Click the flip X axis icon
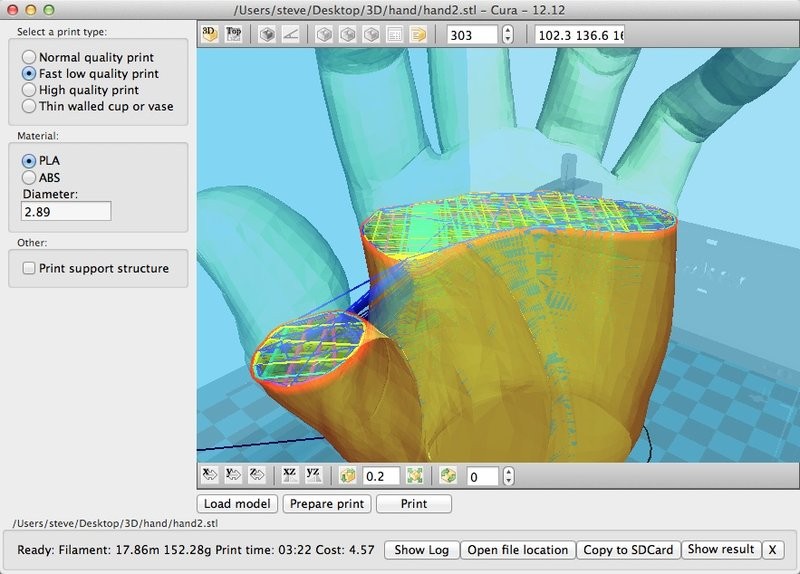 click(210, 476)
